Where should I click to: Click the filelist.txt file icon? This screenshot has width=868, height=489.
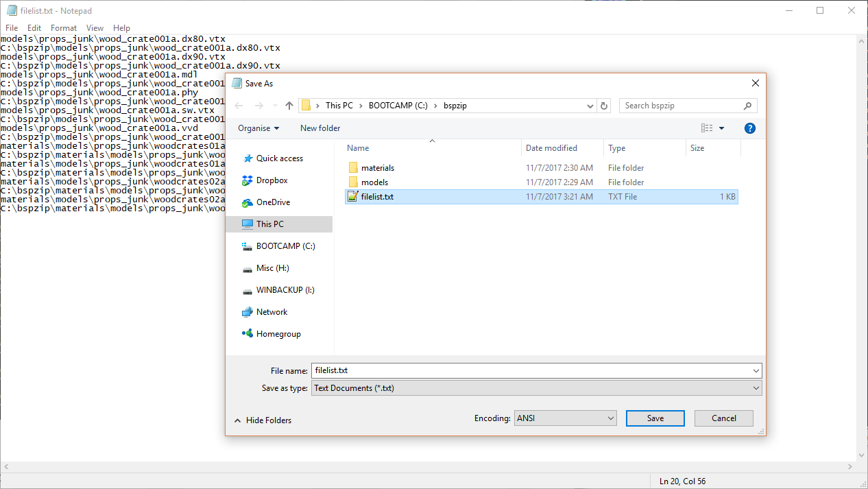coord(353,196)
